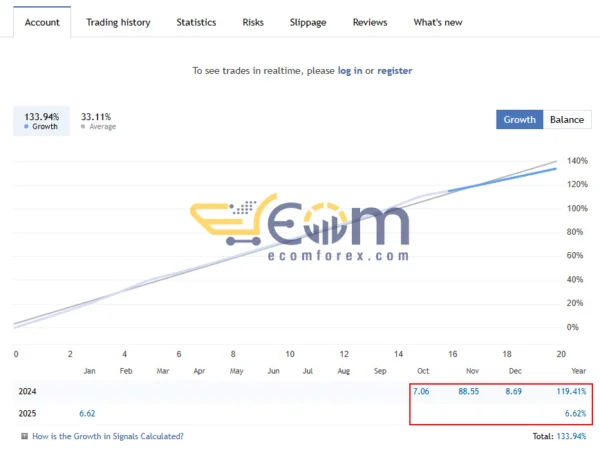The height and width of the screenshot is (453, 600).
Task: Toggle the 133.94% Growth series display
Action: pyautogui.click(x=41, y=121)
